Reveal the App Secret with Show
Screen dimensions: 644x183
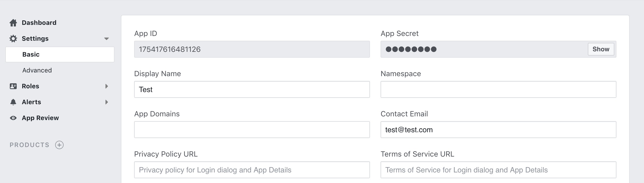point(601,49)
